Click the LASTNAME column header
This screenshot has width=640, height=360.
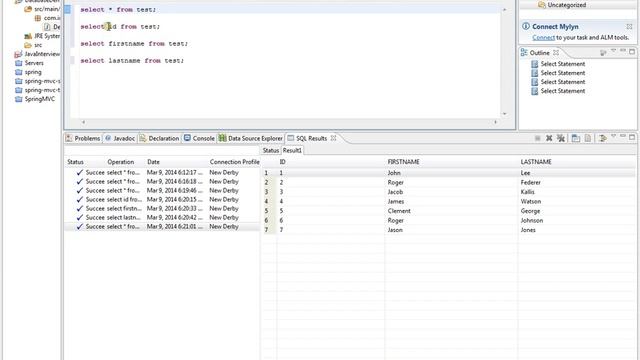click(x=536, y=162)
